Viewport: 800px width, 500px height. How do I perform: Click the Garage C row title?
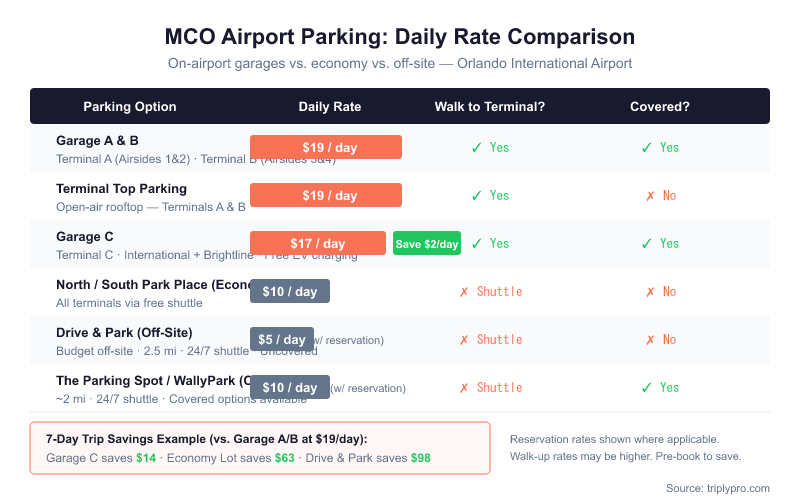coord(85,237)
